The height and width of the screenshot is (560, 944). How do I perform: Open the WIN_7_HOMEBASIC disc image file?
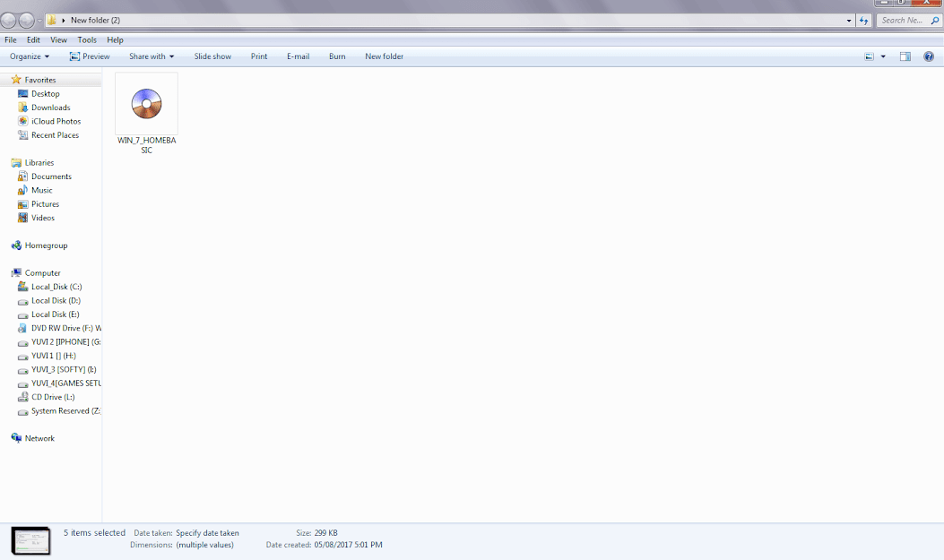tap(146, 105)
